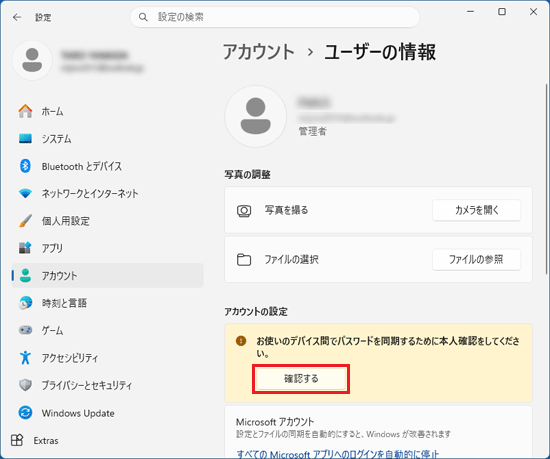Click the orange warning icon in banner
The width and height of the screenshot is (550, 459).
[241, 341]
